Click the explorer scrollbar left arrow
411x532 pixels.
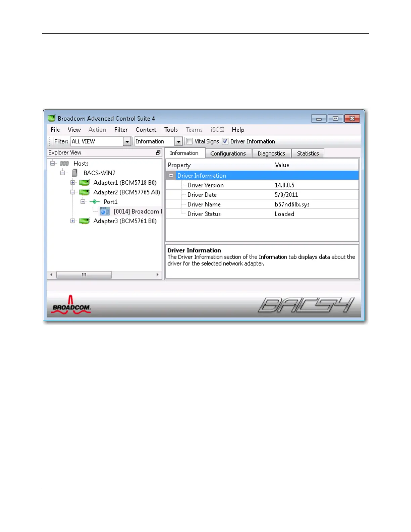(51, 275)
